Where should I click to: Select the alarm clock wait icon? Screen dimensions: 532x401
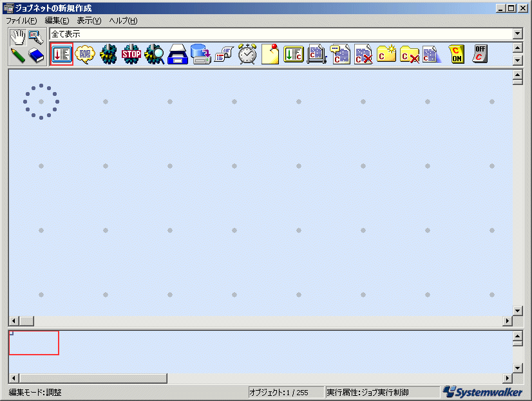tap(247, 54)
